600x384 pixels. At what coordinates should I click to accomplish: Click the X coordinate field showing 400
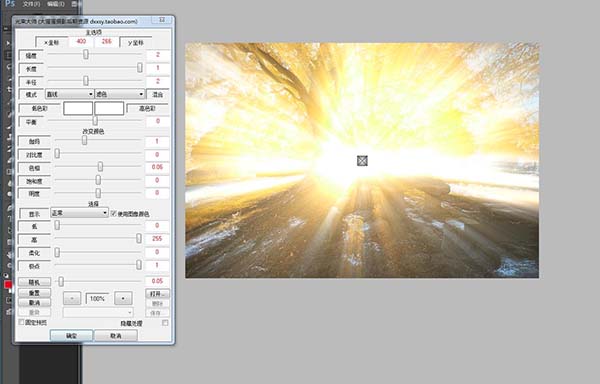coord(81,41)
